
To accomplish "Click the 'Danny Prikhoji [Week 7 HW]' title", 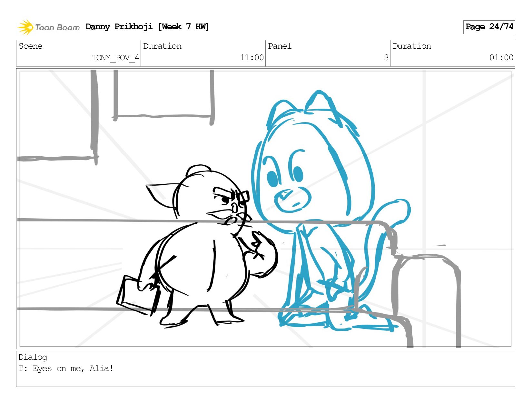I will pyautogui.click(x=147, y=27).
